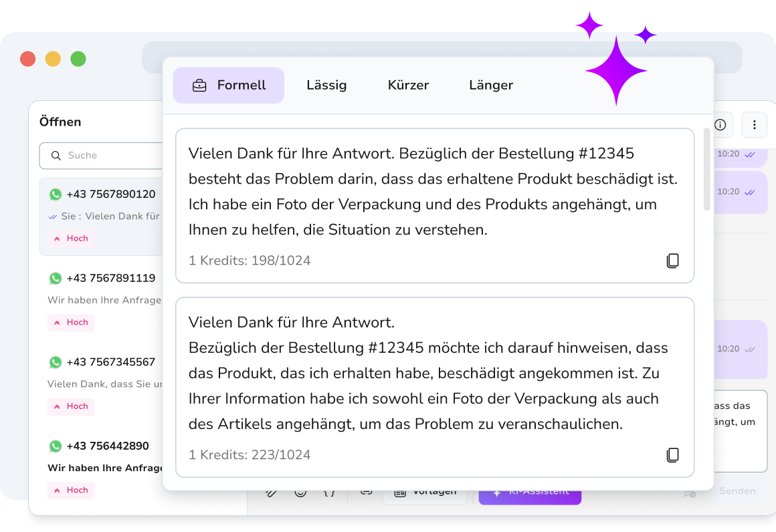Click WhatsApp icon of +43 7567891119
776x532 pixels.
click(x=56, y=278)
